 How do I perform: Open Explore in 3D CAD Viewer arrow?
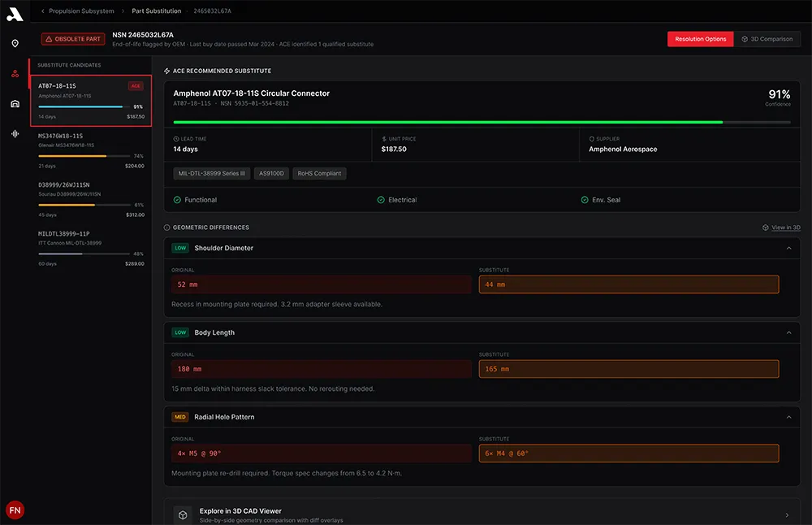pyautogui.click(x=787, y=515)
